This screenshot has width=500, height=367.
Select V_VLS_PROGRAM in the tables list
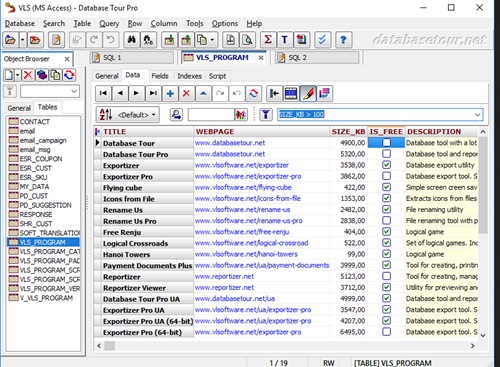click(46, 298)
